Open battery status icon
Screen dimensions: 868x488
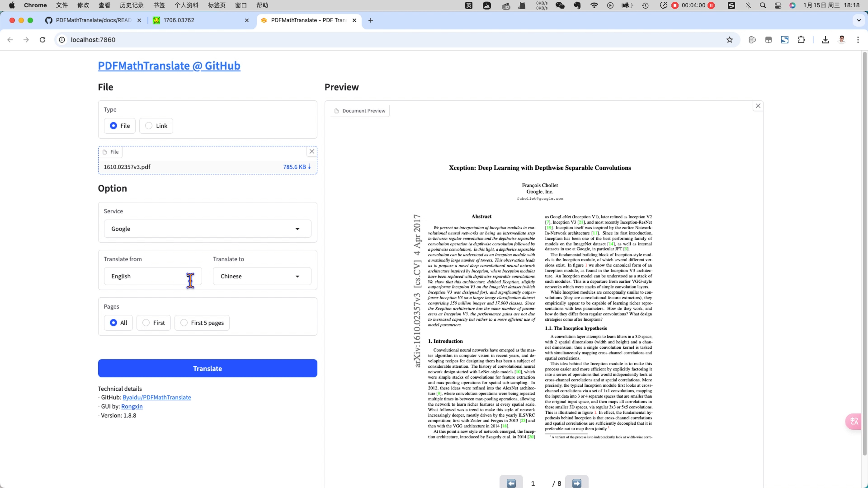627,5
